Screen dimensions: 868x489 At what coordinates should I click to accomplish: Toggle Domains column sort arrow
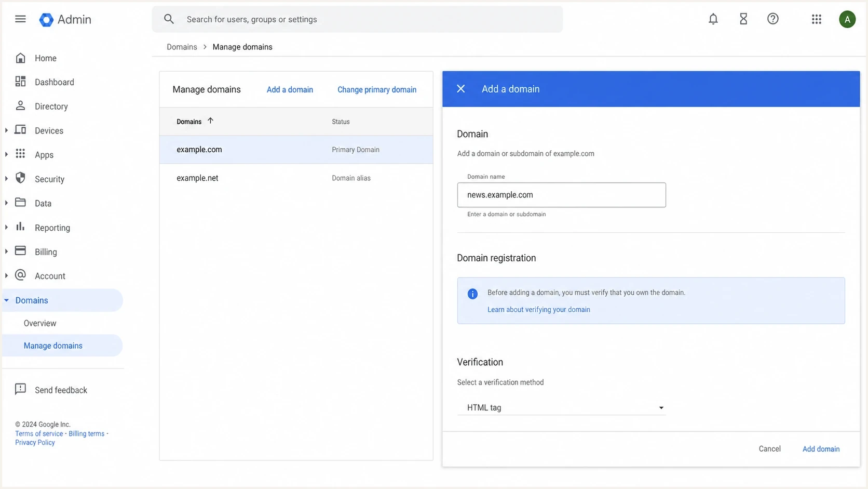[210, 121]
